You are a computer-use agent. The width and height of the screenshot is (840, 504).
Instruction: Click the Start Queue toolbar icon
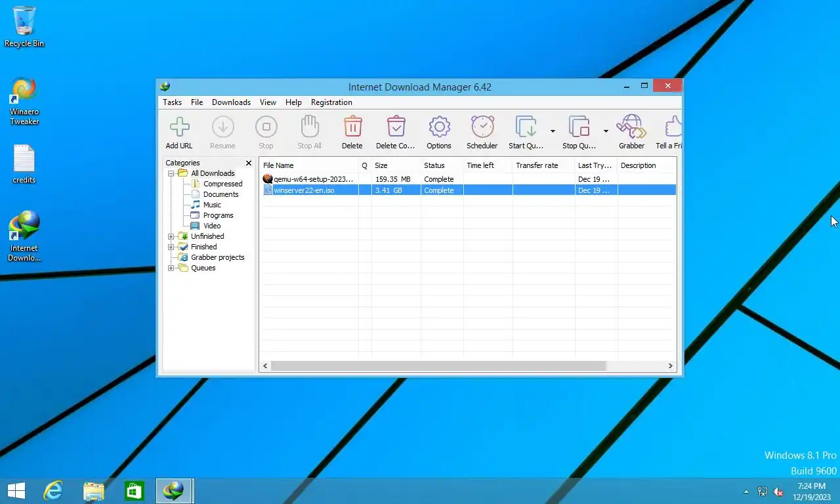pyautogui.click(x=526, y=127)
